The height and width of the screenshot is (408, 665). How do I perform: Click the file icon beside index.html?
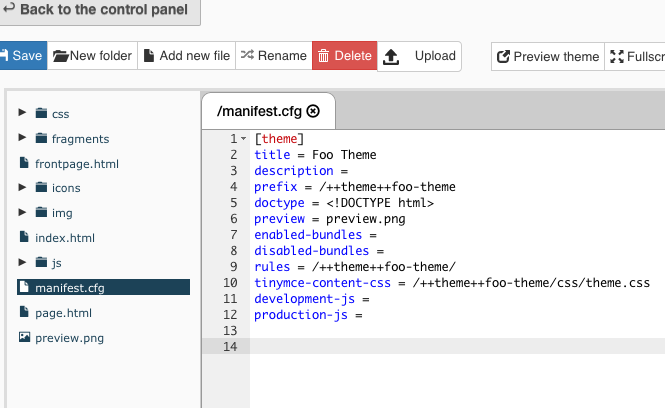click(x=24, y=237)
